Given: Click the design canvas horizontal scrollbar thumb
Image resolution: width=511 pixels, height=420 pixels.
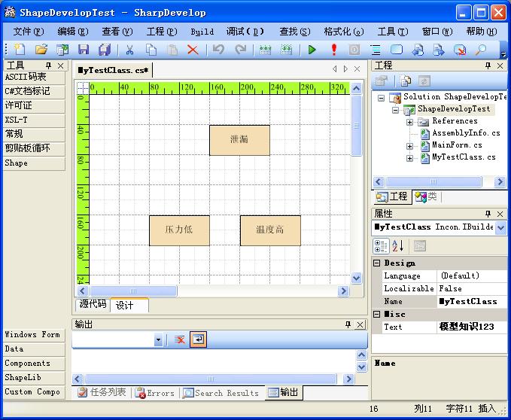Looking at the screenshot, I should point(133,291).
